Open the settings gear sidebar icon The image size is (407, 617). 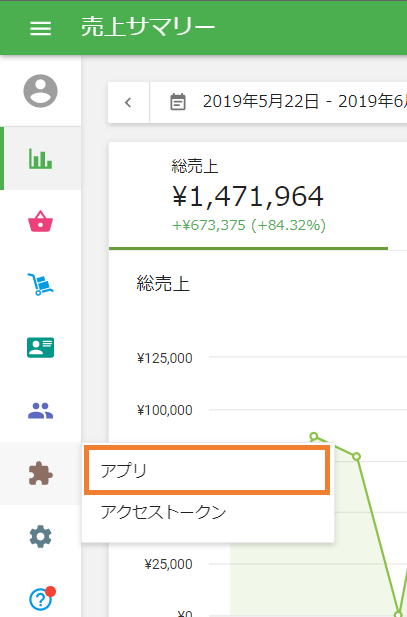[41, 536]
